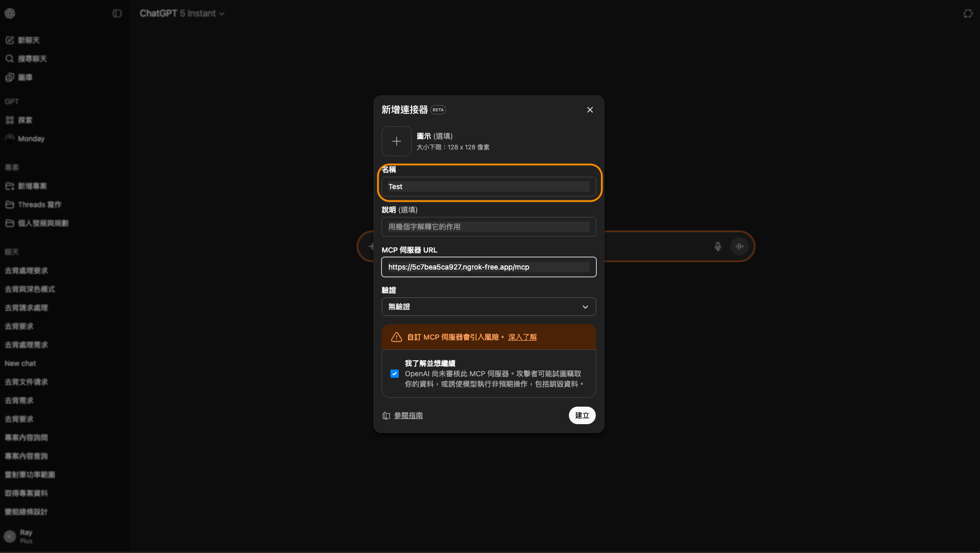The height and width of the screenshot is (553, 980).
Task: Open the image gallery (圖庫)
Action: click(24, 77)
